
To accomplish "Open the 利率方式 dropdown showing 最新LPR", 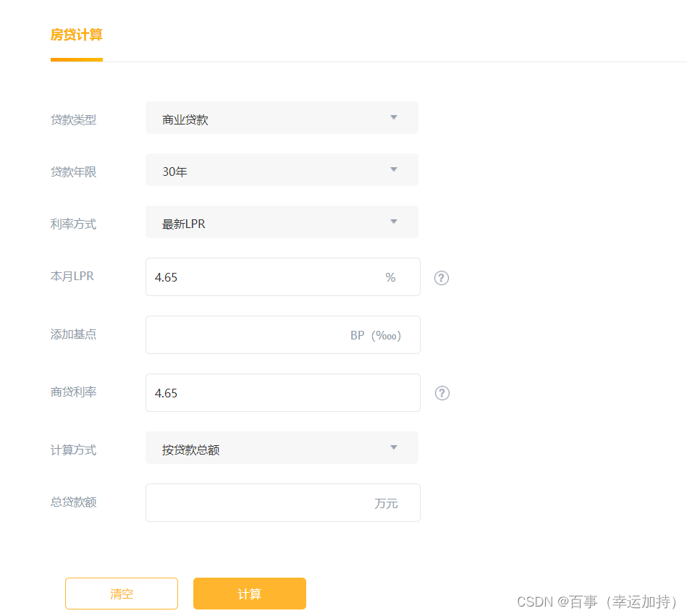I will coord(282,221).
